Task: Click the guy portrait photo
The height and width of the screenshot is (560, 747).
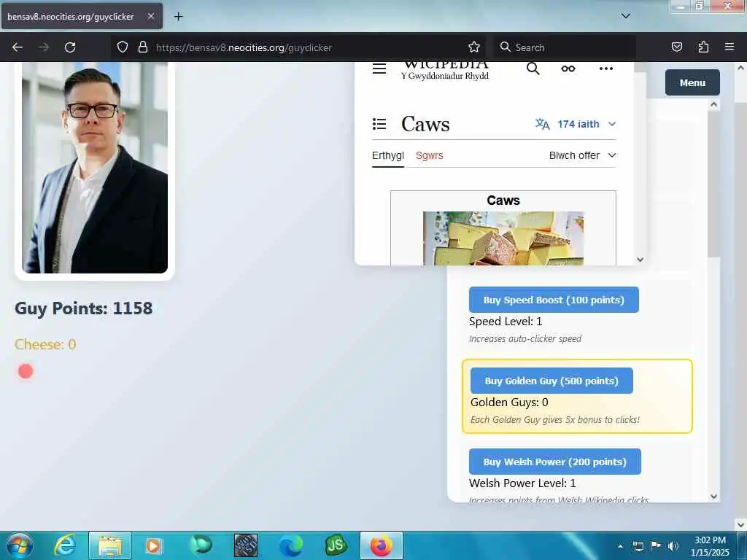Action: click(x=95, y=168)
